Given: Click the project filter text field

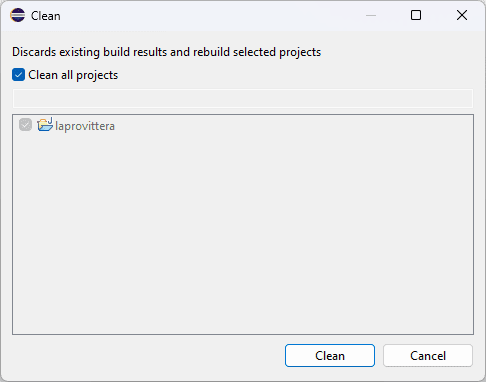Looking at the screenshot, I should tap(243, 98).
